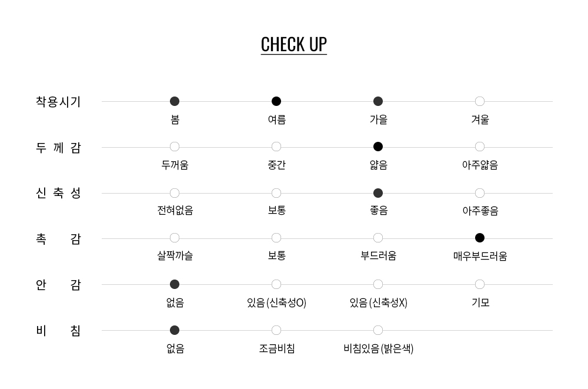The width and height of the screenshot is (588, 389).
Task: Choose the 살짝까슬 texture dot
Action: pos(175,238)
